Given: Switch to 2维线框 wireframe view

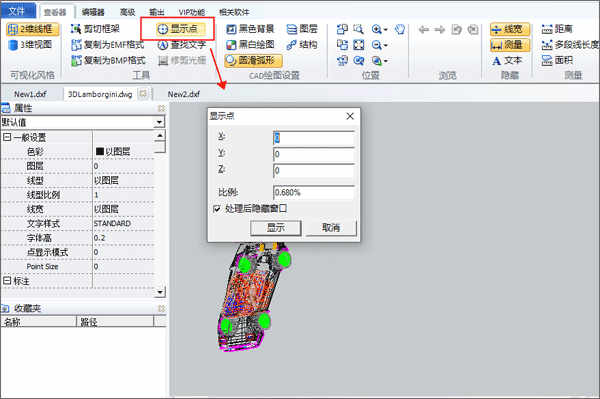Looking at the screenshot, I should coord(33,29).
